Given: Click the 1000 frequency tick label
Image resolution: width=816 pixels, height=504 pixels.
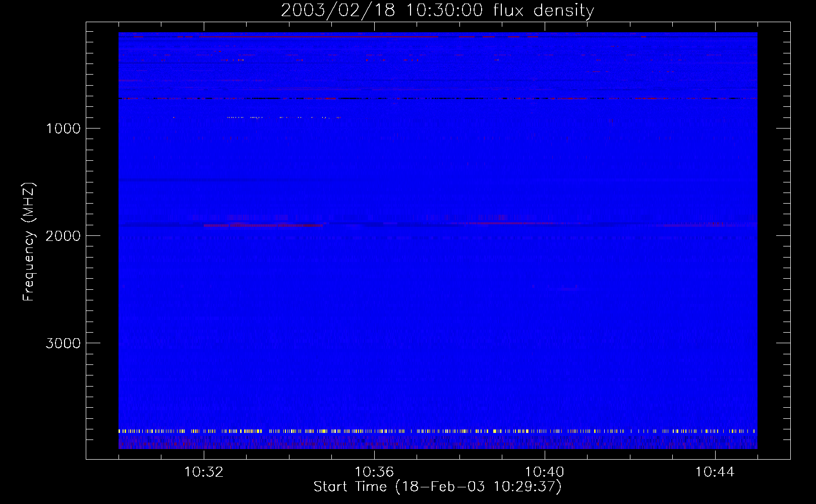Looking at the screenshot, I should click(63, 129).
